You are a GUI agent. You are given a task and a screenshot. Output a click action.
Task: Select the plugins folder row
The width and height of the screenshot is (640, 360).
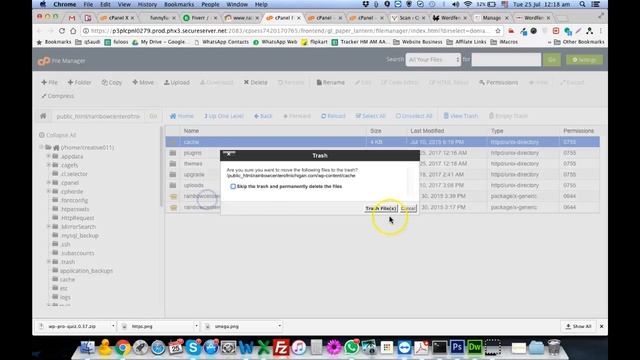point(382,153)
